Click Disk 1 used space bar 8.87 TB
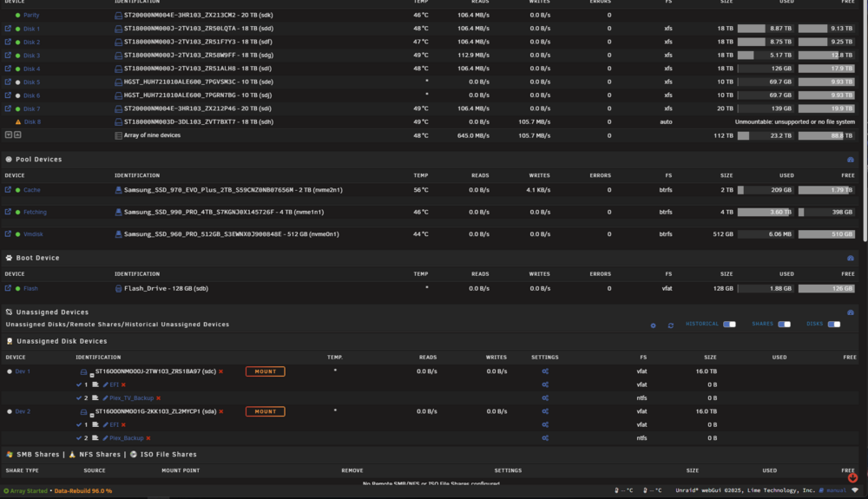This screenshot has height=499, width=868. pyautogui.click(x=765, y=29)
